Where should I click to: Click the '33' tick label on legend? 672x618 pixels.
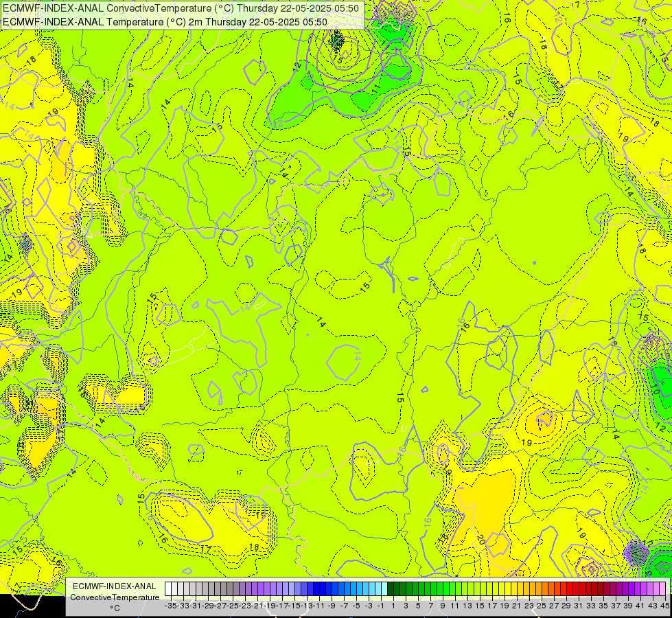point(591,606)
